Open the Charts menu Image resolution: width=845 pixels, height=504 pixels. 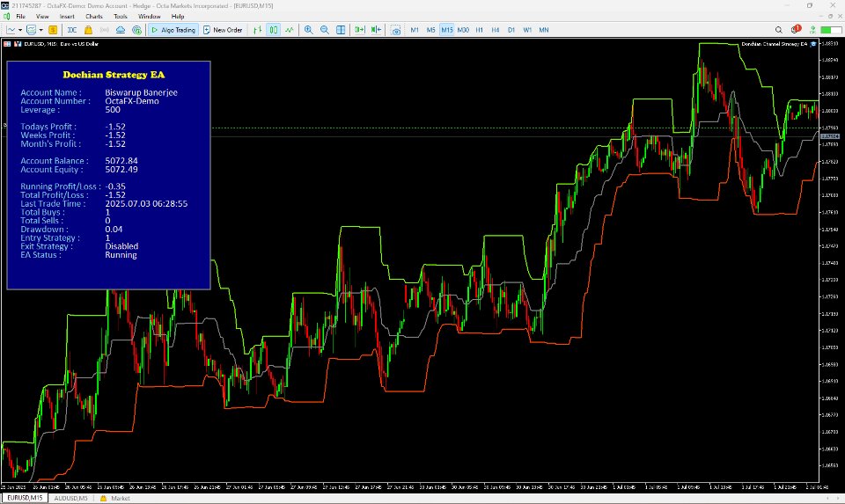point(94,16)
